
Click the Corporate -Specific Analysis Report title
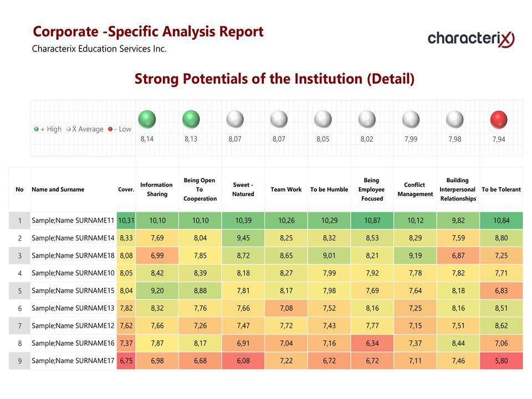coord(148,32)
